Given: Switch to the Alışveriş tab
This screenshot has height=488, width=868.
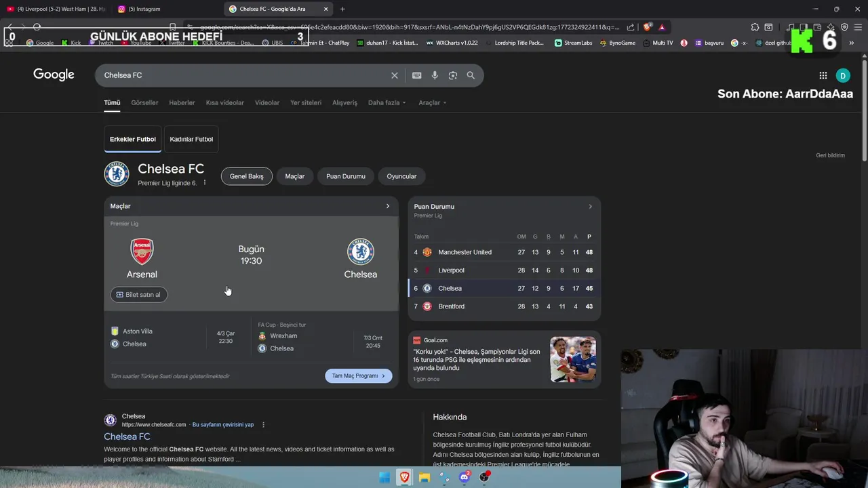Looking at the screenshot, I should (344, 103).
